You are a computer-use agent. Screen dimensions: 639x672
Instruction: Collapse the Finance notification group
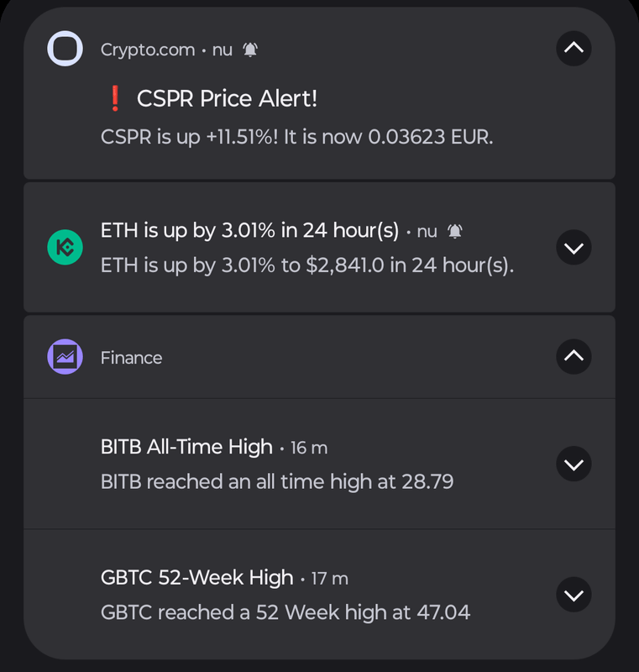(x=574, y=357)
